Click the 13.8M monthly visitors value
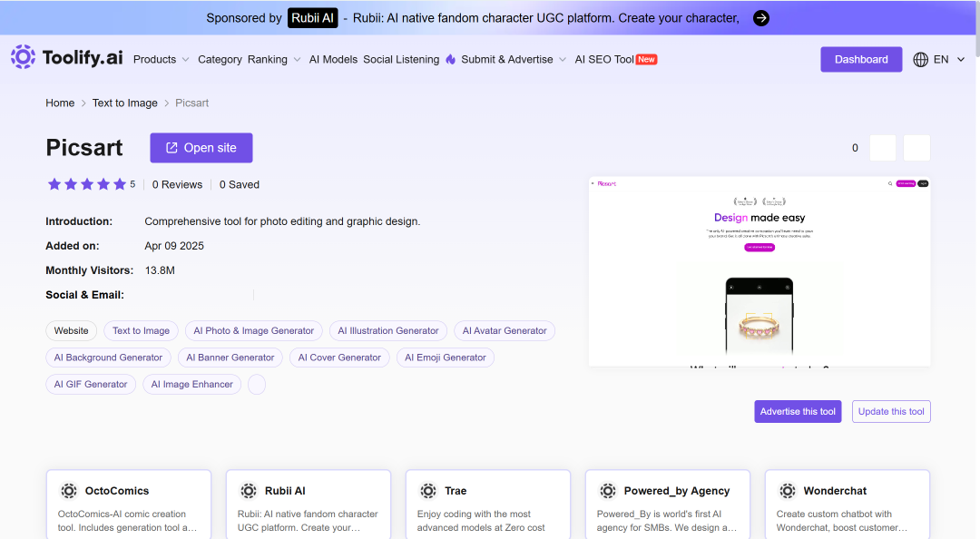Screen dimensions: 980x539 (x=160, y=270)
